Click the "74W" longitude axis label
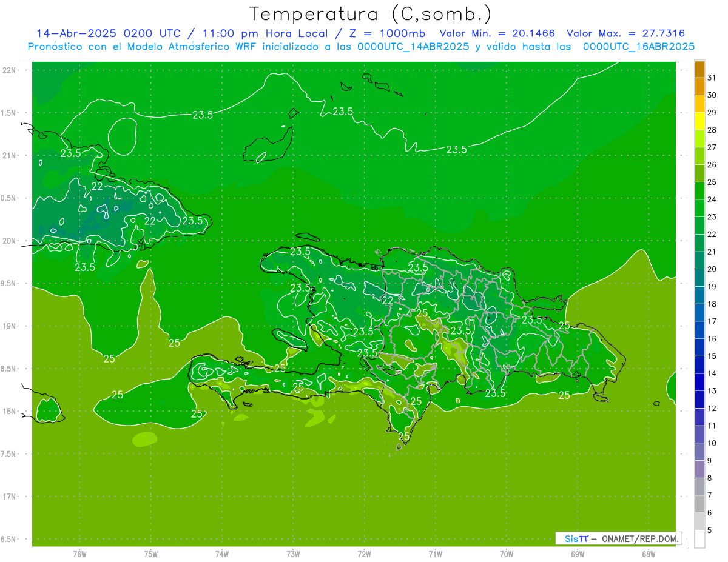The height and width of the screenshot is (562, 728). [222, 554]
